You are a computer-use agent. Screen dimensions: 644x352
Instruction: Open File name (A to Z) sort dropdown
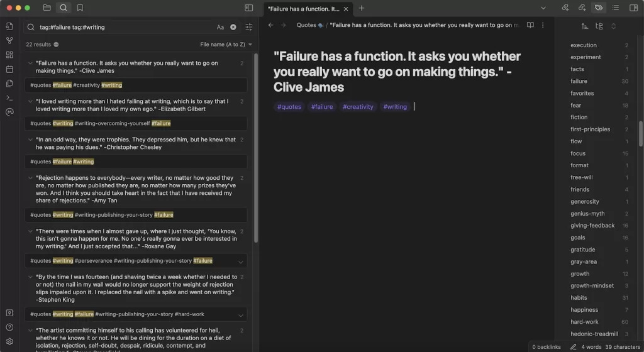point(226,44)
